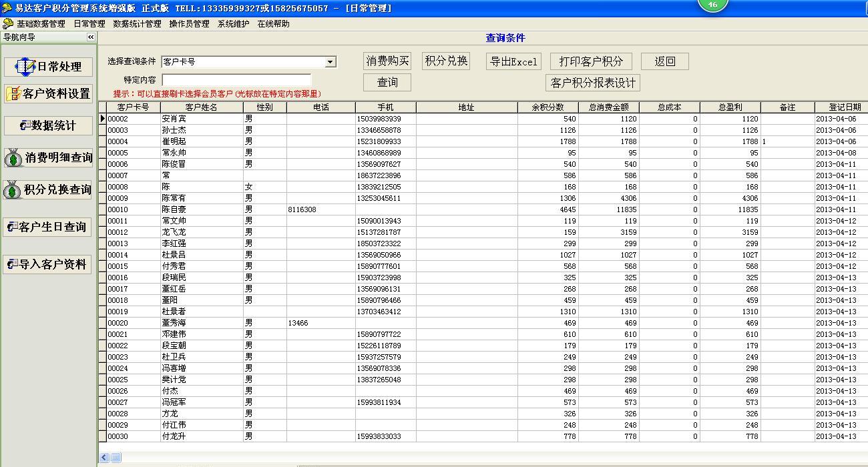Click the 积分兑换 button
Screen dimensions: 868x467
coord(446,61)
